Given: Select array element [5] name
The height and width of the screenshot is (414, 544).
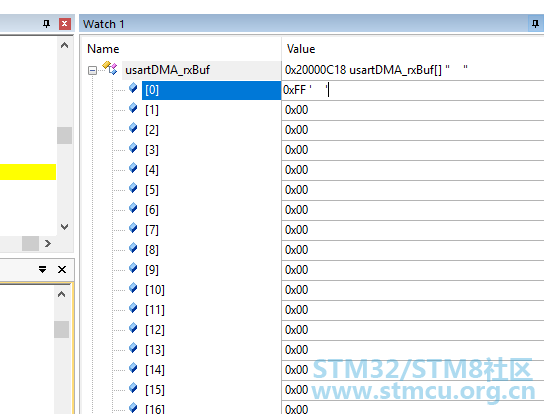Looking at the screenshot, I should pos(152,190).
